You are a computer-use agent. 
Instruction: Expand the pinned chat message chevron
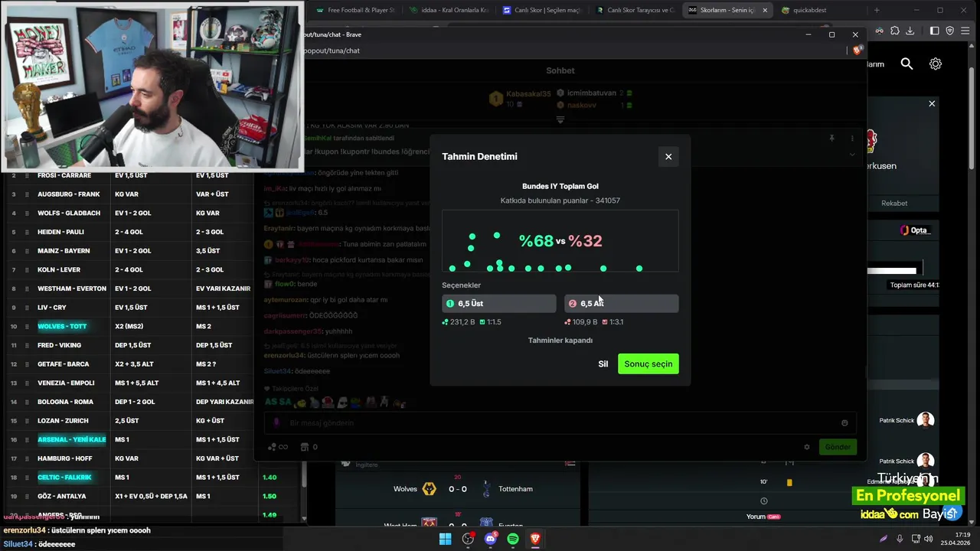pos(852,155)
